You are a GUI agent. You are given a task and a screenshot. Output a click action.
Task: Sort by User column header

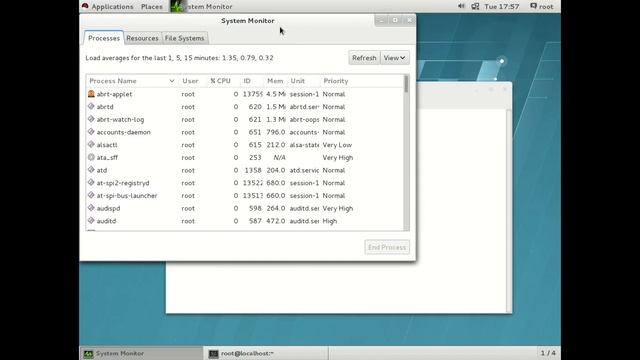click(190, 81)
